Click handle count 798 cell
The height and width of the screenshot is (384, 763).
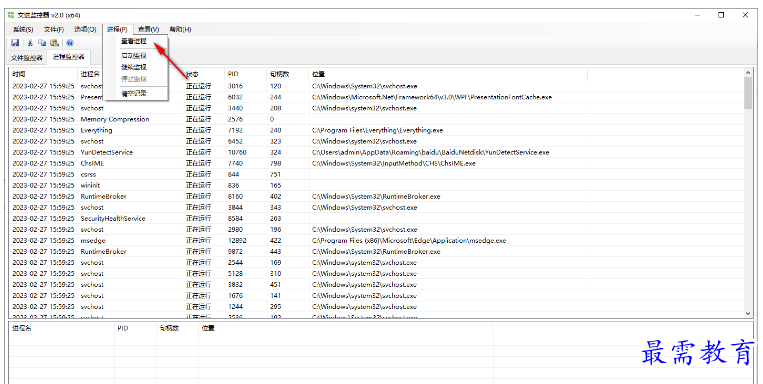tap(275, 164)
